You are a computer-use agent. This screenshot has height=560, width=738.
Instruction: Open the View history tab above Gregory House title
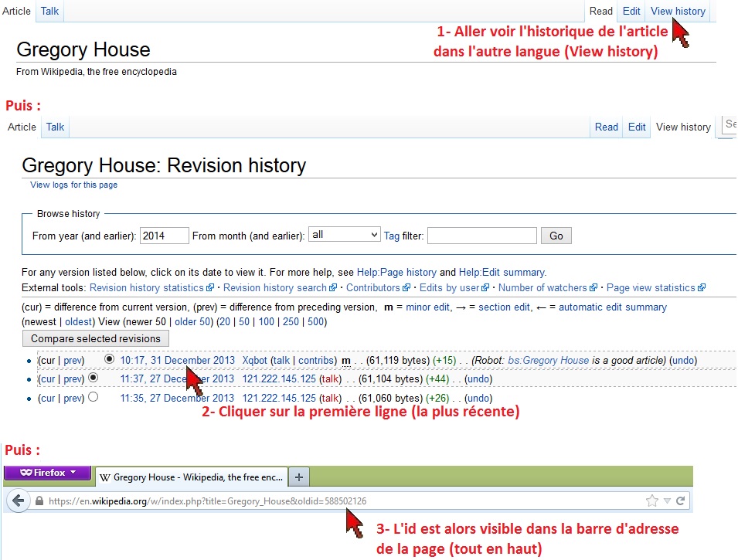678,11
